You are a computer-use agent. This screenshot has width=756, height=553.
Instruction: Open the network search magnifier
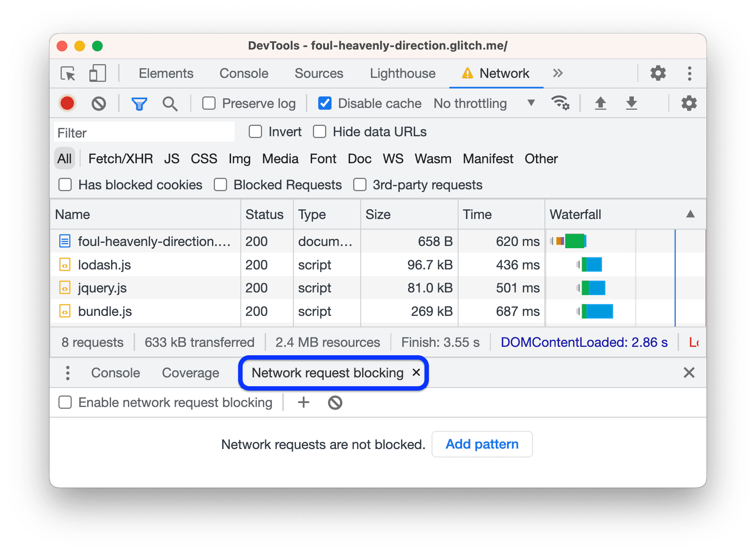[x=170, y=104]
